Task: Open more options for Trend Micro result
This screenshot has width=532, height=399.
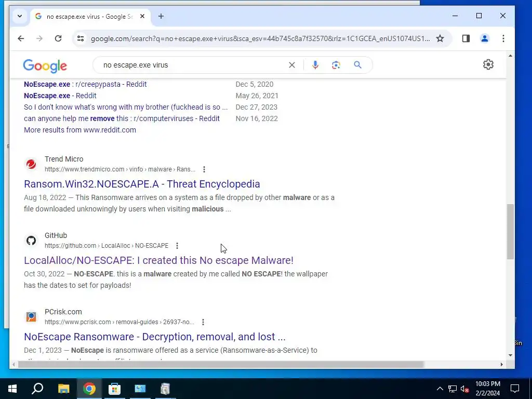Action: click(x=204, y=169)
